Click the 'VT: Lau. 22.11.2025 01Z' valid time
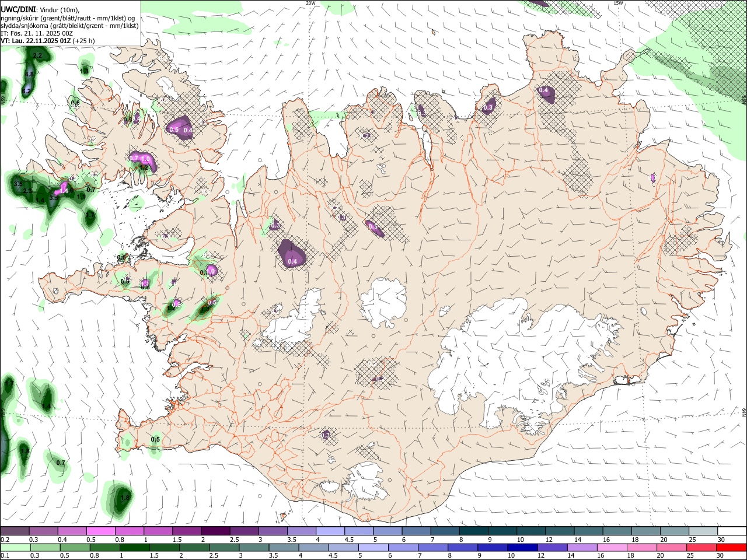The height and width of the screenshot is (560, 747). 36,41
